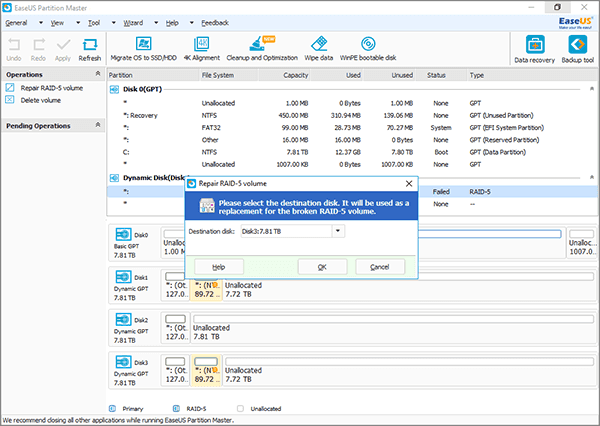The width and height of the screenshot is (600, 426).
Task: Click the arrow next to Help menu
Action: point(192,23)
